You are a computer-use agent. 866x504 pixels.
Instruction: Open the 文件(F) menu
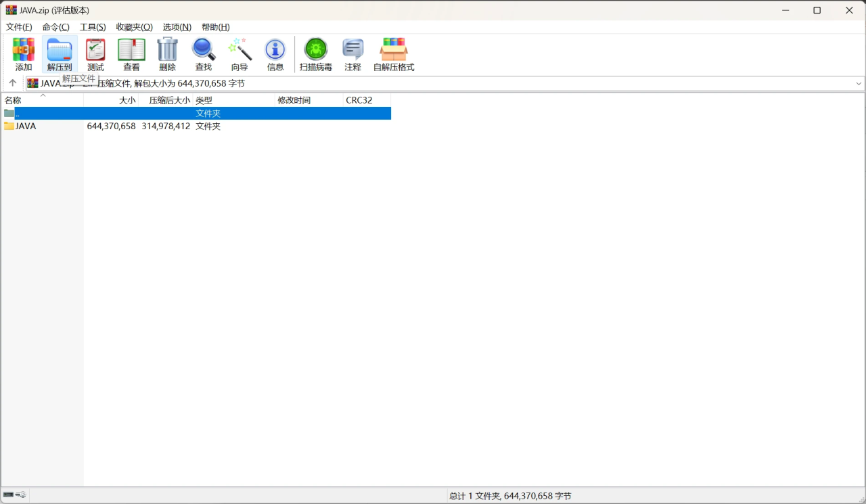coord(19,27)
